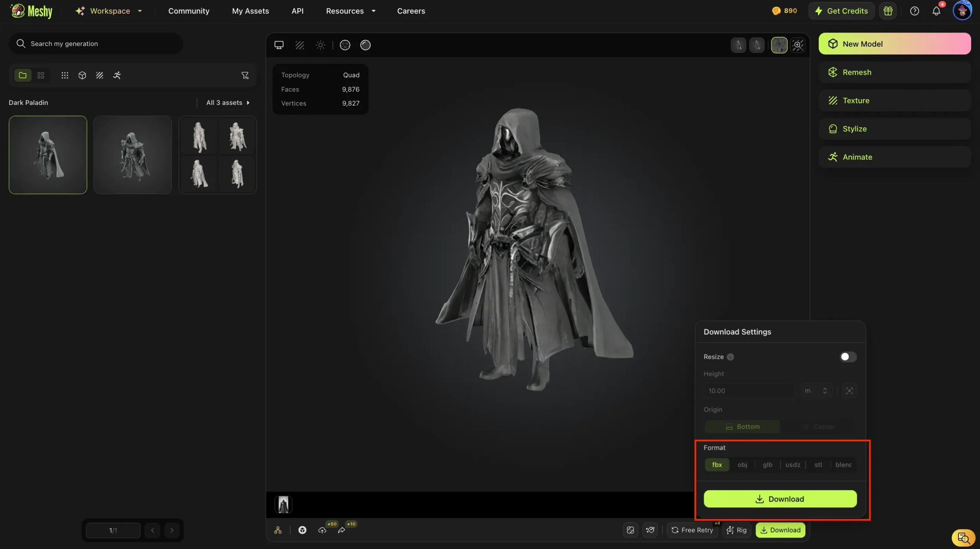Click the publish to community cloud upload icon
This screenshot has height=549, width=980.
point(323,531)
